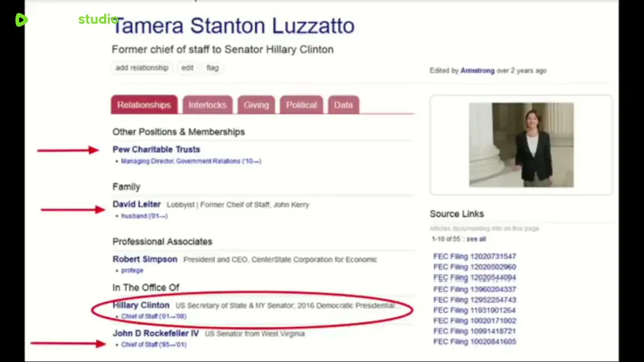644x362 pixels.
Task: Open John D Rockefeller IV's profile
Action: [155, 333]
